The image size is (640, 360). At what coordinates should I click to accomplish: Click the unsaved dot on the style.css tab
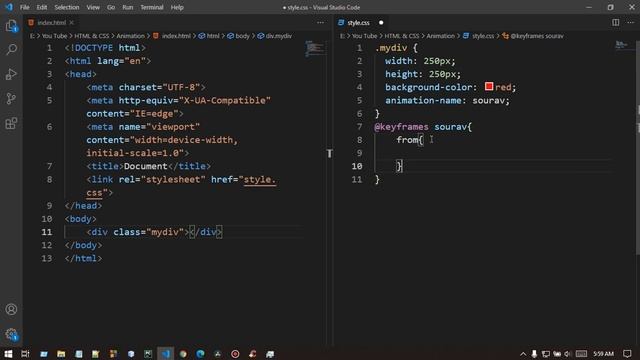click(x=381, y=22)
